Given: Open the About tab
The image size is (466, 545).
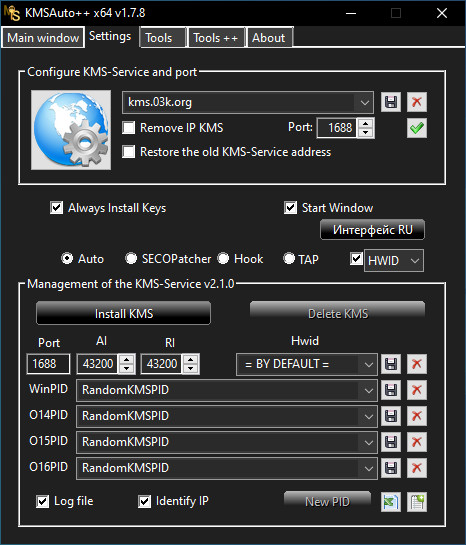Looking at the screenshot, I should pos(270,38).
